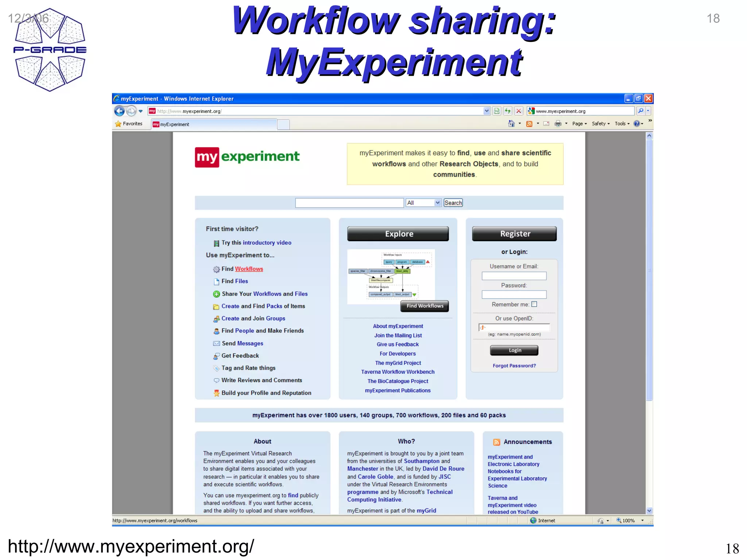Click the green plus Share icon
The image size is (747, 560).
click(216, 294)
